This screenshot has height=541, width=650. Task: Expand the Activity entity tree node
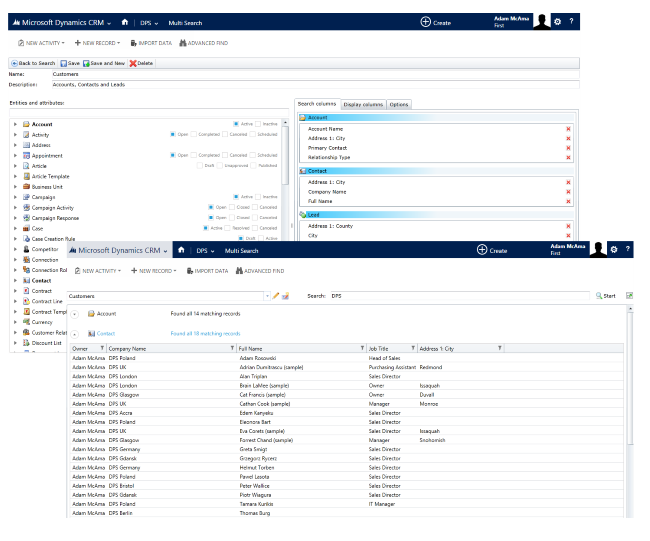click(15, 135)
